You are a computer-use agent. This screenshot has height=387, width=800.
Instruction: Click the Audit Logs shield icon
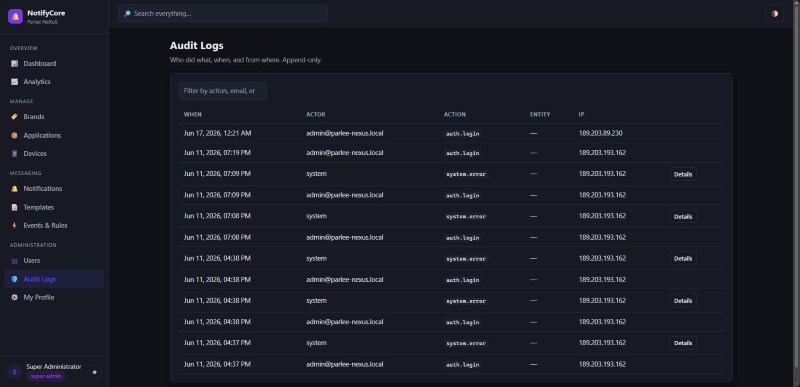(14, 279)
